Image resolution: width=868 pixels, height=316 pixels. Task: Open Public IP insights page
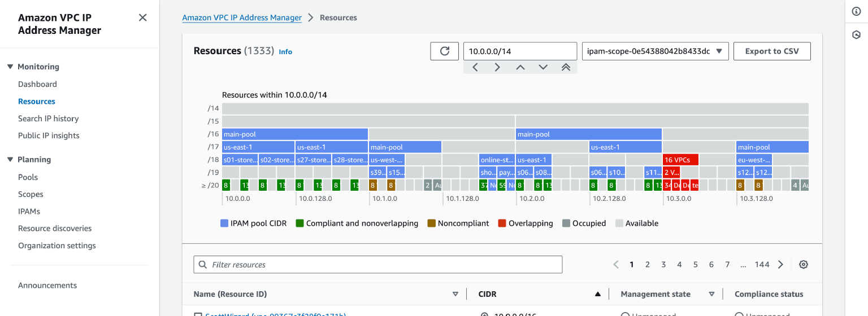tap(49, 135)
